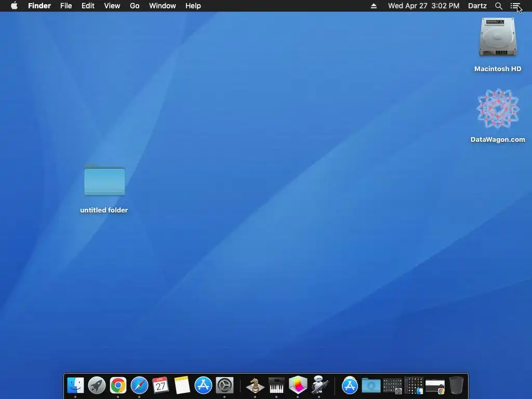The width and height of the screenshot is (532, 399).
Task: Select the untitled folder on the desktop
Action: (x=104, y=180)
